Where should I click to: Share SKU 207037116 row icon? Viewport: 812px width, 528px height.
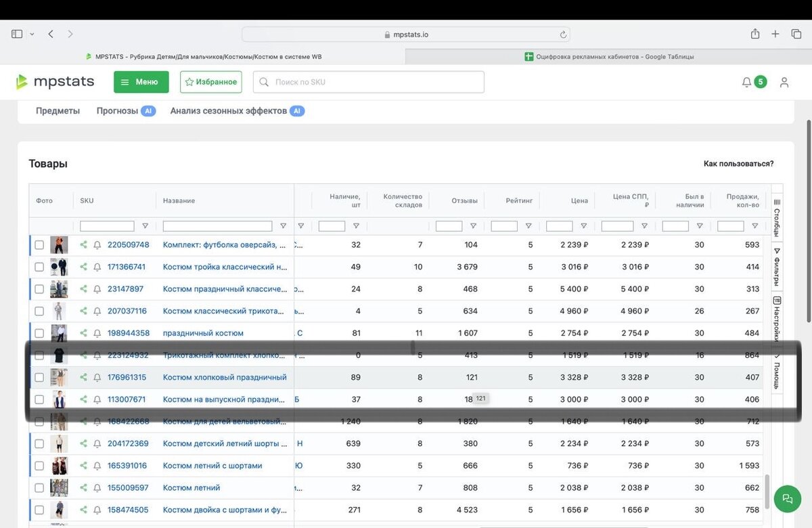pyautogui.click(x=84, y=311)
